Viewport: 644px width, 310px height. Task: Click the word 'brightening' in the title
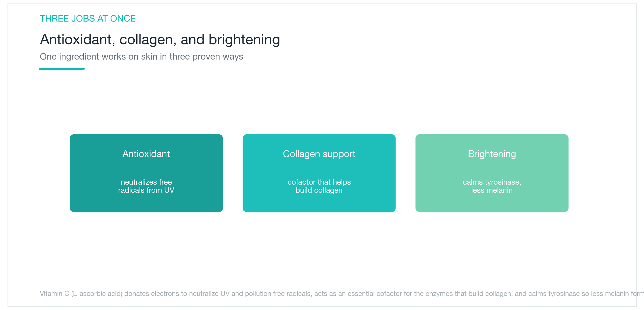tap(244, 40)
